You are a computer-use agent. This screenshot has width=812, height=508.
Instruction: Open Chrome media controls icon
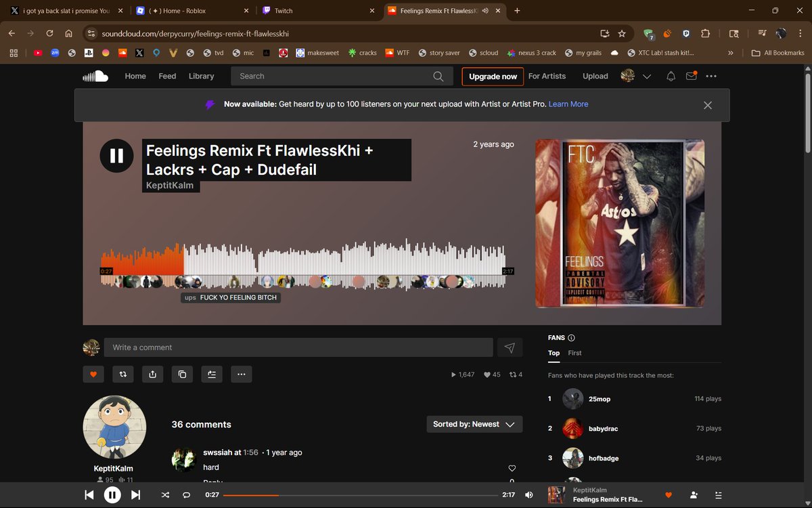click(x=762, y=33)
